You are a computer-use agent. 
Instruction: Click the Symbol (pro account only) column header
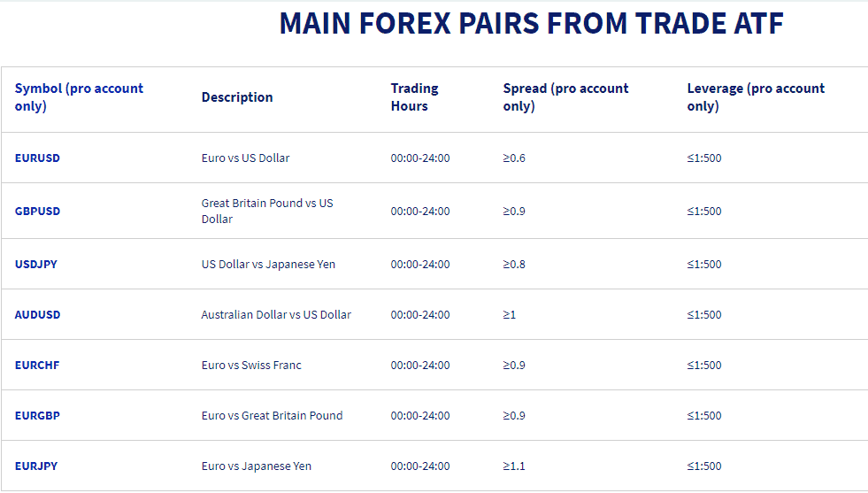tap(79, 97)
